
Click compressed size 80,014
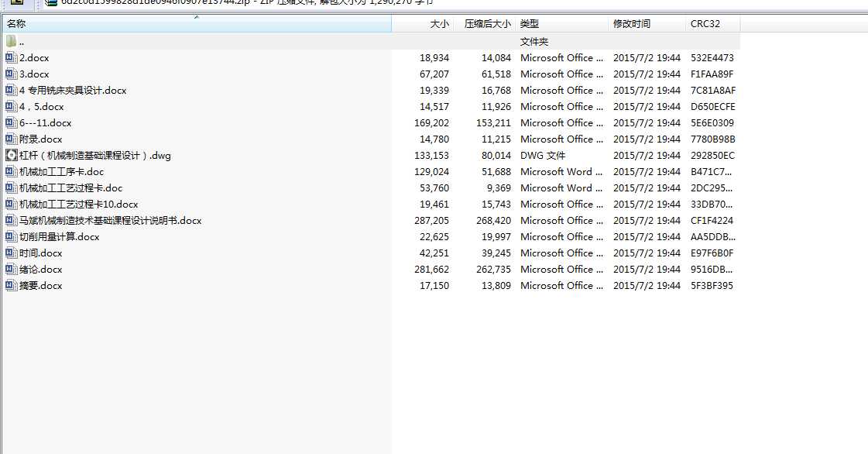point(496,156)
